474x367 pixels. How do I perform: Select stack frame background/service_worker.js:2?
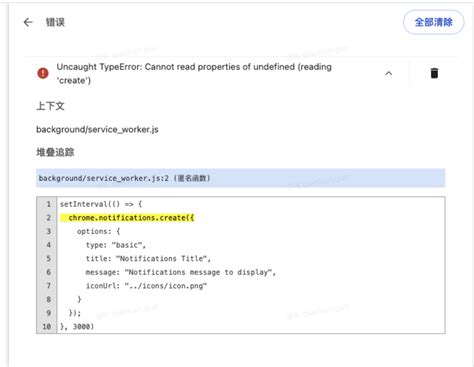tap(241, 178)
